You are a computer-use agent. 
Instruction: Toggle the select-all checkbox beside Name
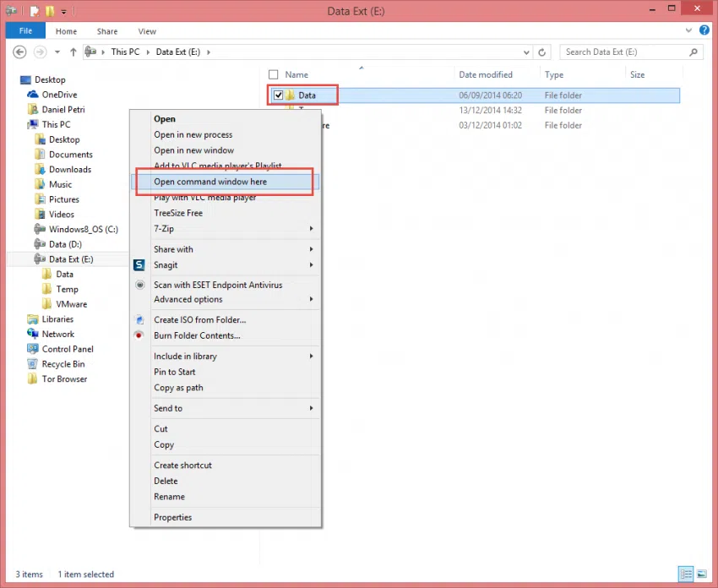(274, 74)
